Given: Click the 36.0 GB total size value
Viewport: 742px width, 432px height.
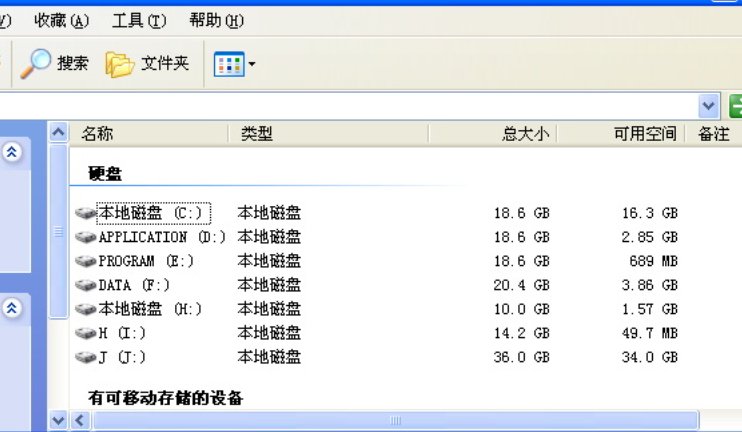Looking at the screenshot, I should [521, 357].
